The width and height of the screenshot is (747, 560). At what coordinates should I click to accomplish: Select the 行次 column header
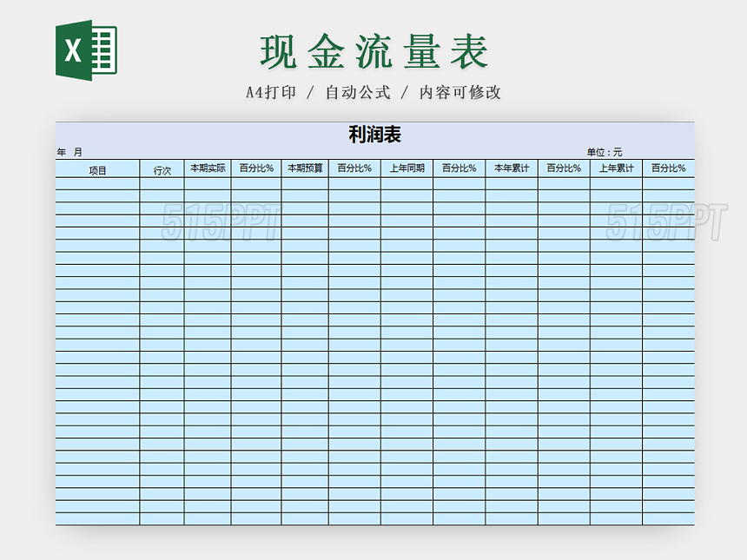pos(162,170)
